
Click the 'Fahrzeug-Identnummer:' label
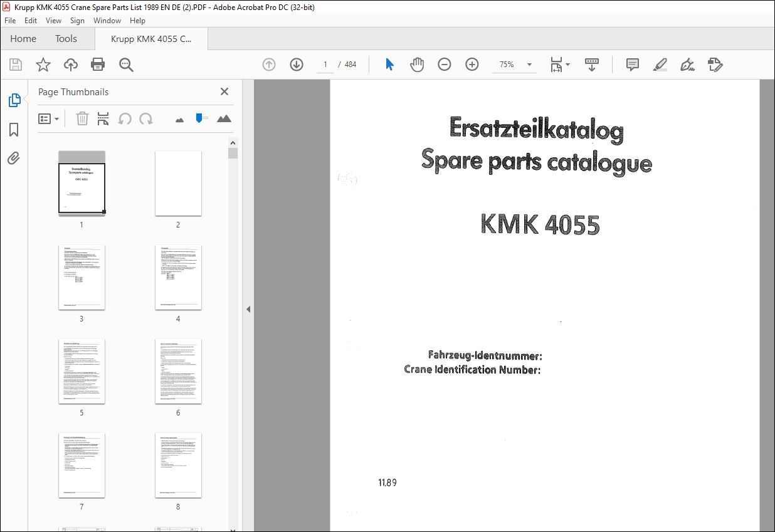click(x=485, y=356)
